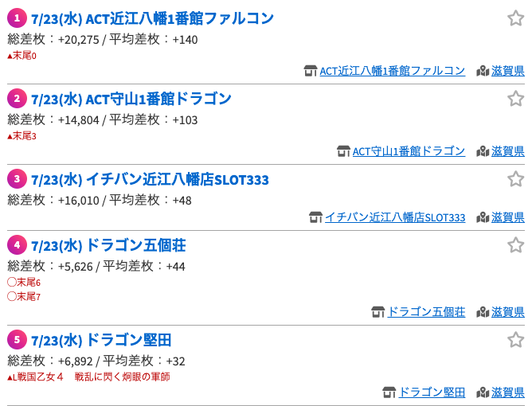Star the イチバン近江八幡店SLOT333 result

coord(516,179)
